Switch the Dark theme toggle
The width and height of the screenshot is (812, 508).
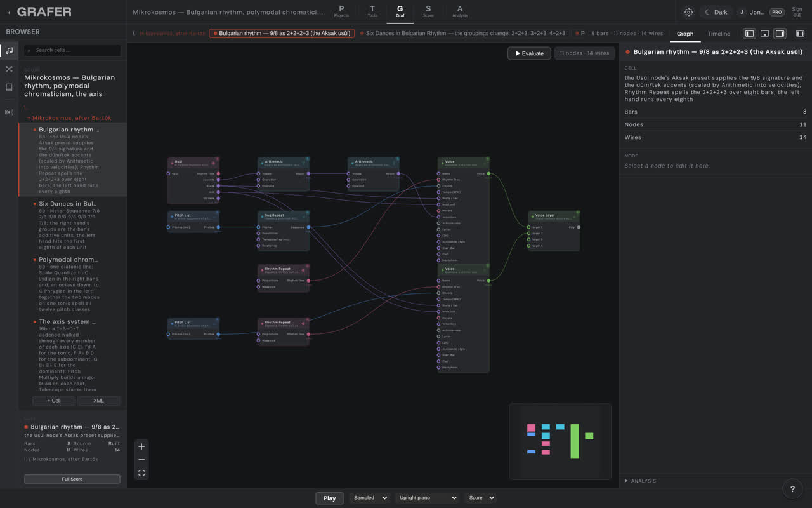point(716,12)
